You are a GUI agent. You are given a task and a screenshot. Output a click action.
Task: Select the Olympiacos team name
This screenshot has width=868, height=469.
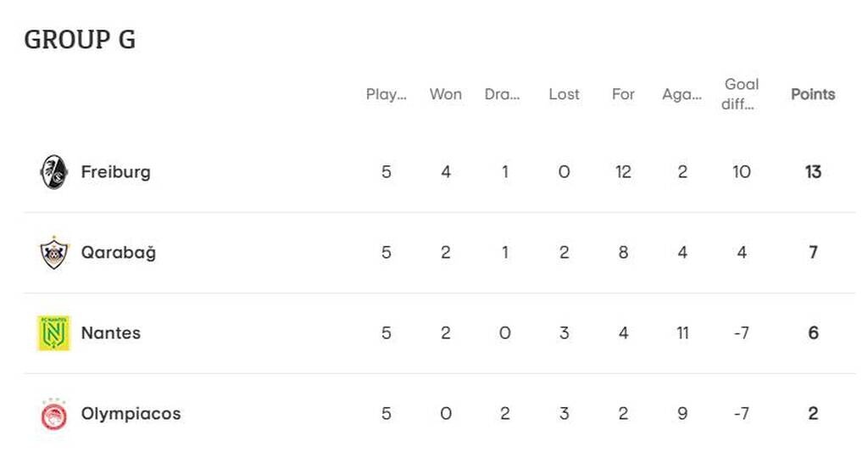tap(131, 414)
